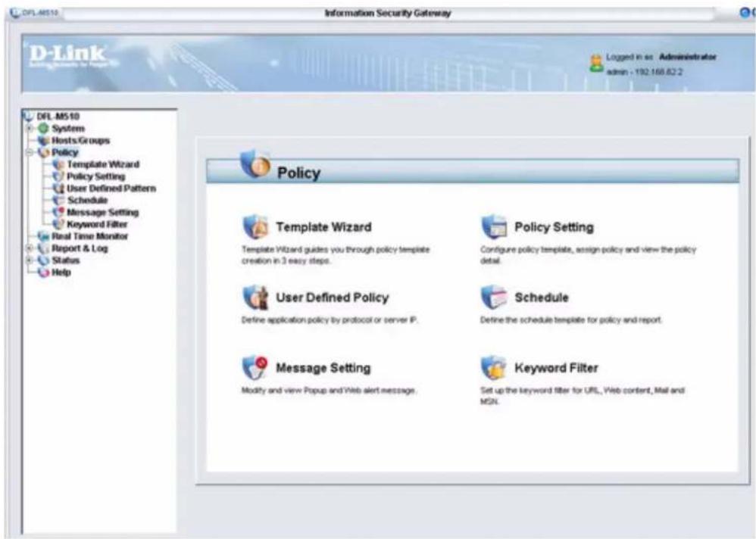Viewport: 756px width, 539px height.
Task: Open the Policy Setting link in main panel
Action: pos(554,227)
